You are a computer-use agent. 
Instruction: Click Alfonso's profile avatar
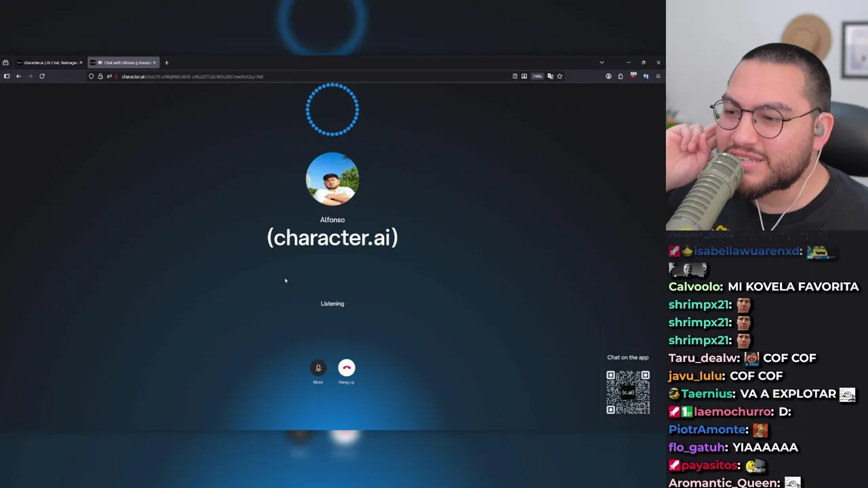pyautogui.click(x=332, y=178)
